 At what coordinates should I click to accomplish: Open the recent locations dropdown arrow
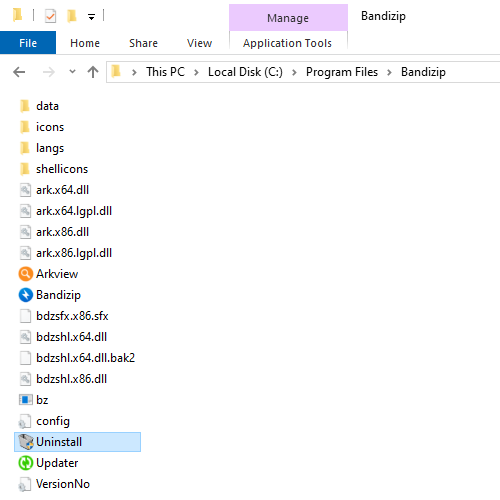tap(72, 71)
